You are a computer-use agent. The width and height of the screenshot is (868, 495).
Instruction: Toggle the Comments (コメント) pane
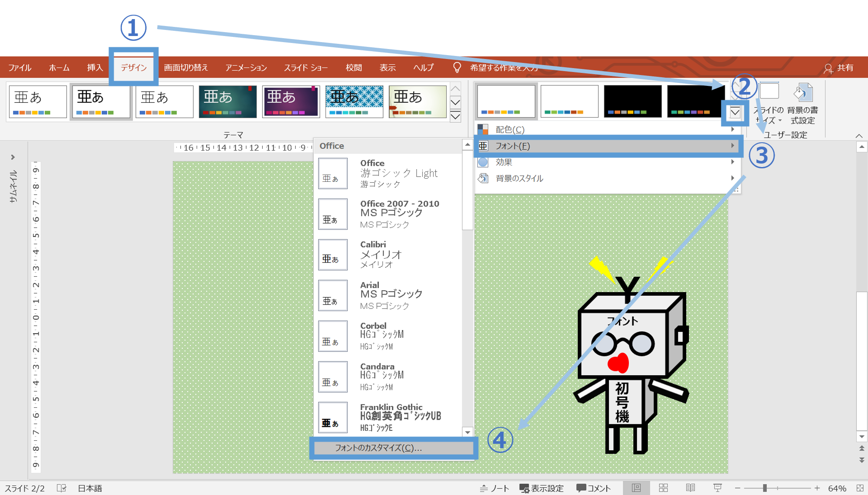[593, 488]
